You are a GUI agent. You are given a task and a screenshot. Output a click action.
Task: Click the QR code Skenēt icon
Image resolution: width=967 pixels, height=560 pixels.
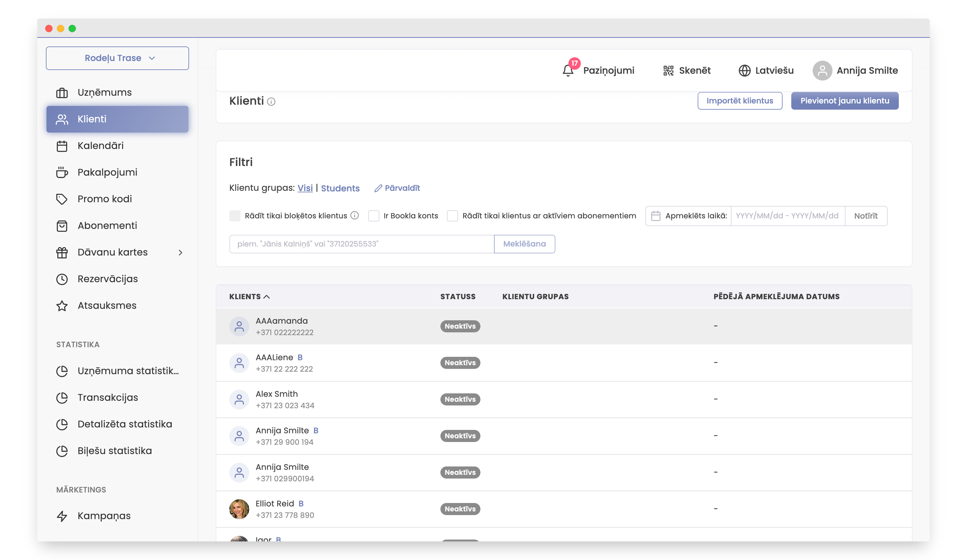coord(669,71)
